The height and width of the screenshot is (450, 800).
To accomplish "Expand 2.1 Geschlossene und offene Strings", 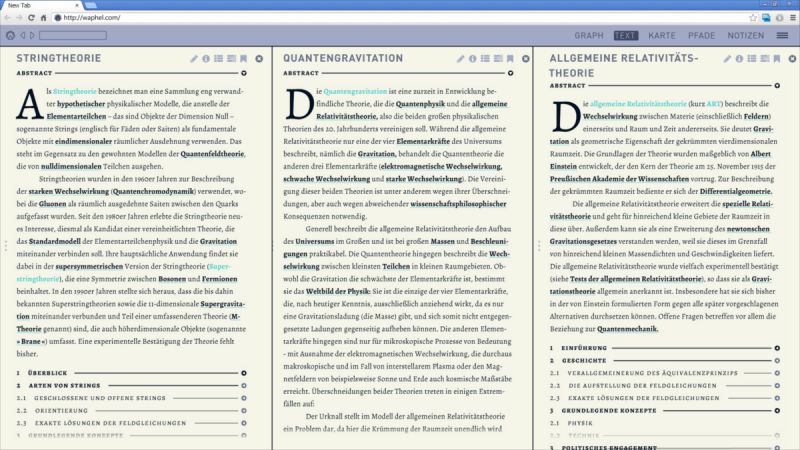I will (x=244, y=398).
